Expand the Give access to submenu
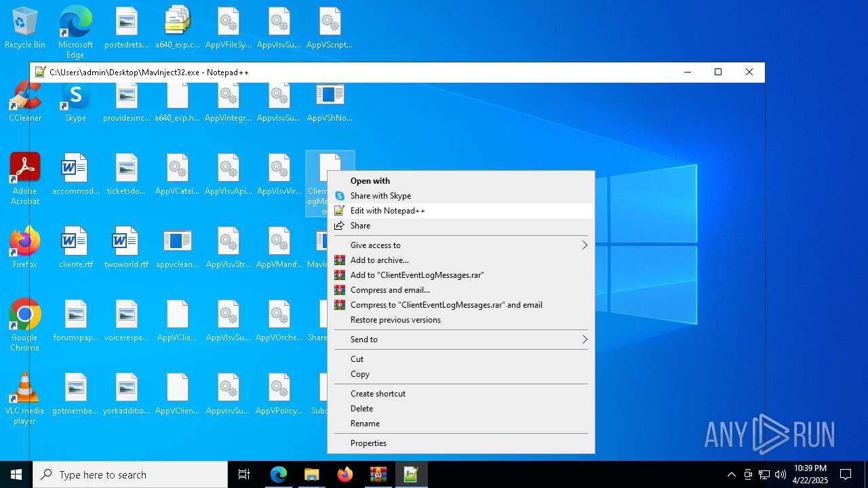This screenshot has width=868, height=488. (x=461, y=245)
